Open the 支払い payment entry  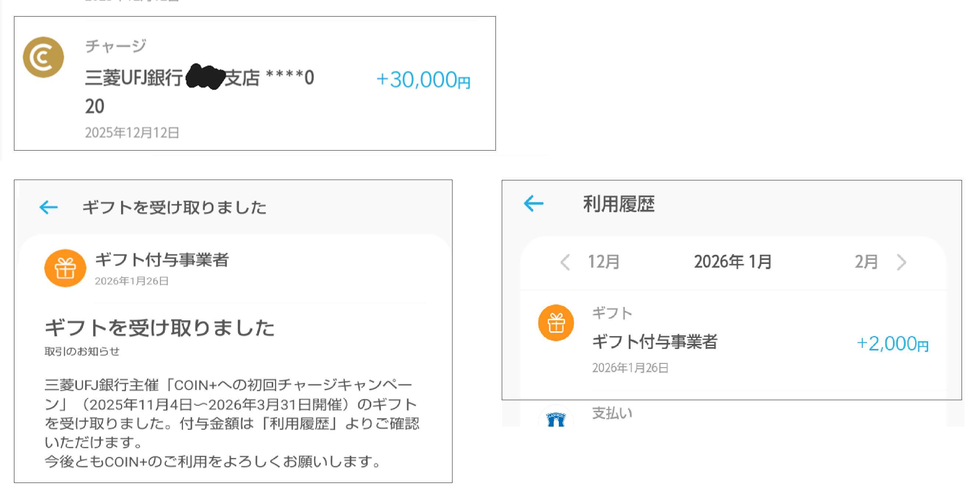612,413
